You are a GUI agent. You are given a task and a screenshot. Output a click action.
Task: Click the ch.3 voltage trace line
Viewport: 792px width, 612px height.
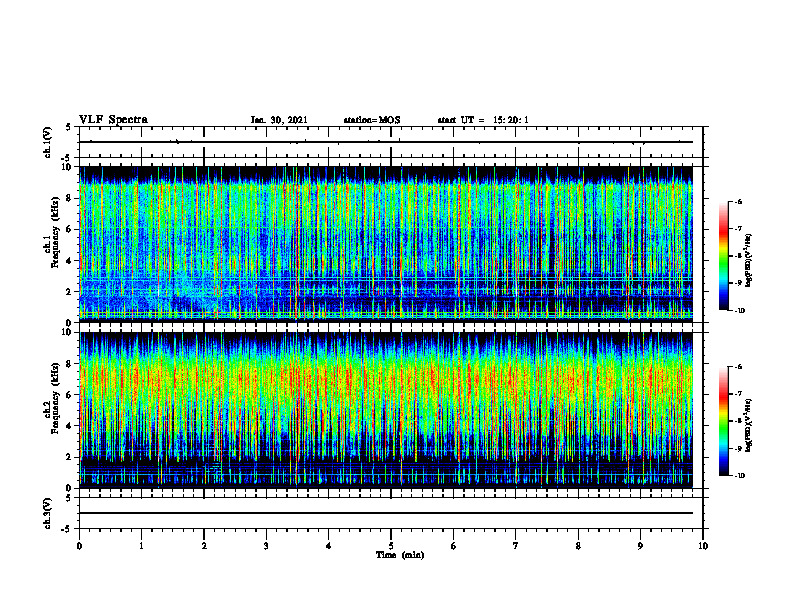[386, 513]
